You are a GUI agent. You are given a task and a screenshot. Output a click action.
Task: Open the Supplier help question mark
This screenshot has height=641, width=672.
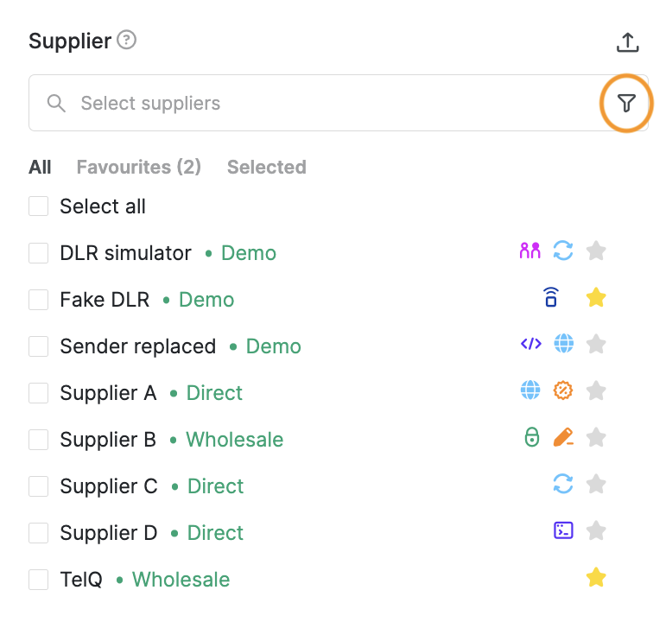(126, 40)
